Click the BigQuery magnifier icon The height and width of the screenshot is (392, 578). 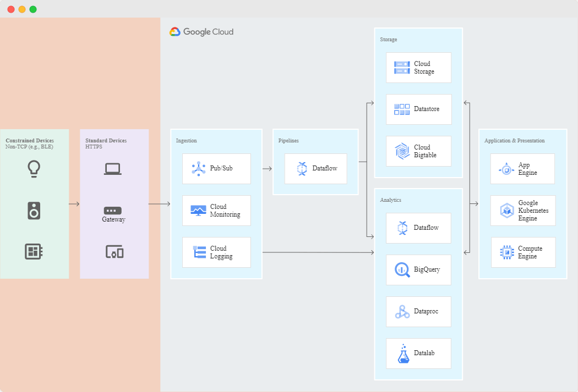[402, 270]
